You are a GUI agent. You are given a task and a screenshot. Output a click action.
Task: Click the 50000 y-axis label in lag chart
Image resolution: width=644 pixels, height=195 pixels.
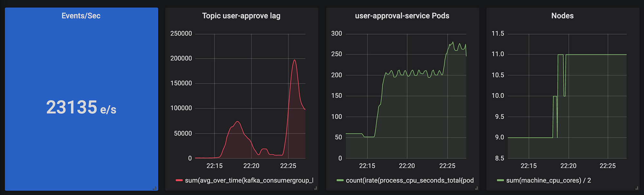183,133
